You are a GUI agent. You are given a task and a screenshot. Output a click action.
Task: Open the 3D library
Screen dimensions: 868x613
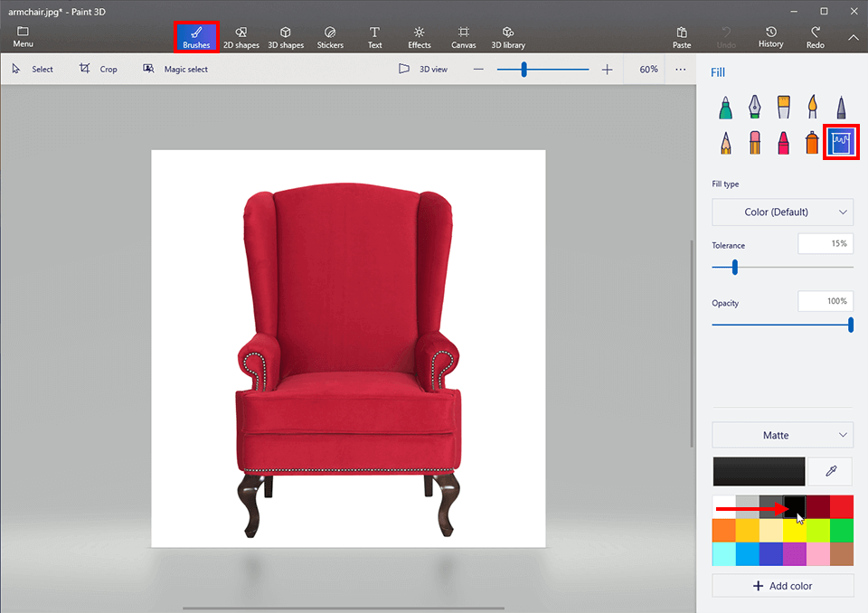coord(508,37)
